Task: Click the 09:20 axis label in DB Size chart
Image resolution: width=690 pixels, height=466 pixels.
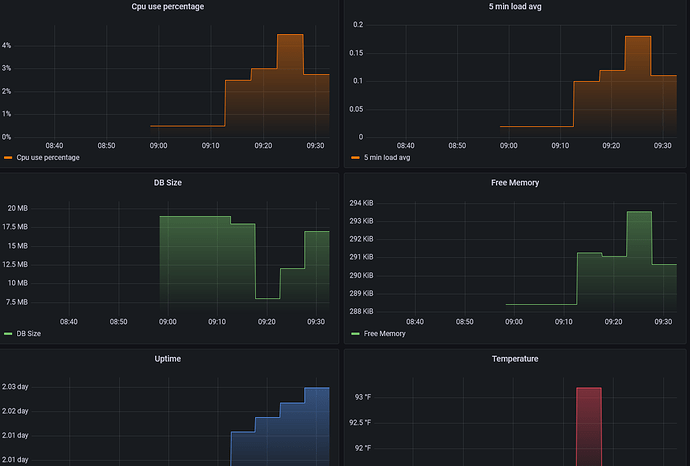Action: point(267,322)
